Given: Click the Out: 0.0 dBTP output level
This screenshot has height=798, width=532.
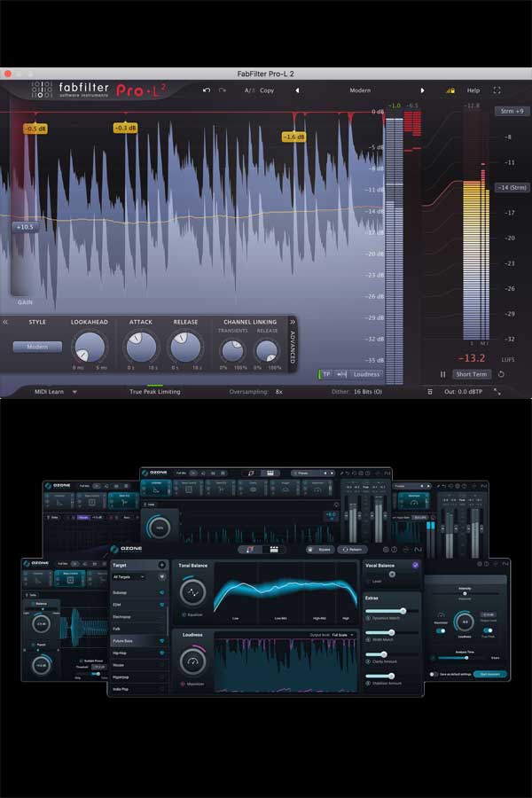Looking at the screenshot, I should [x=463, y=392].
